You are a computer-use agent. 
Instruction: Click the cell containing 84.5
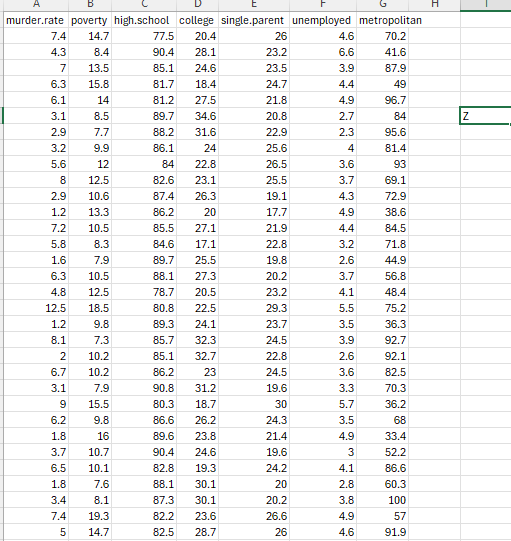pos(383,228)
